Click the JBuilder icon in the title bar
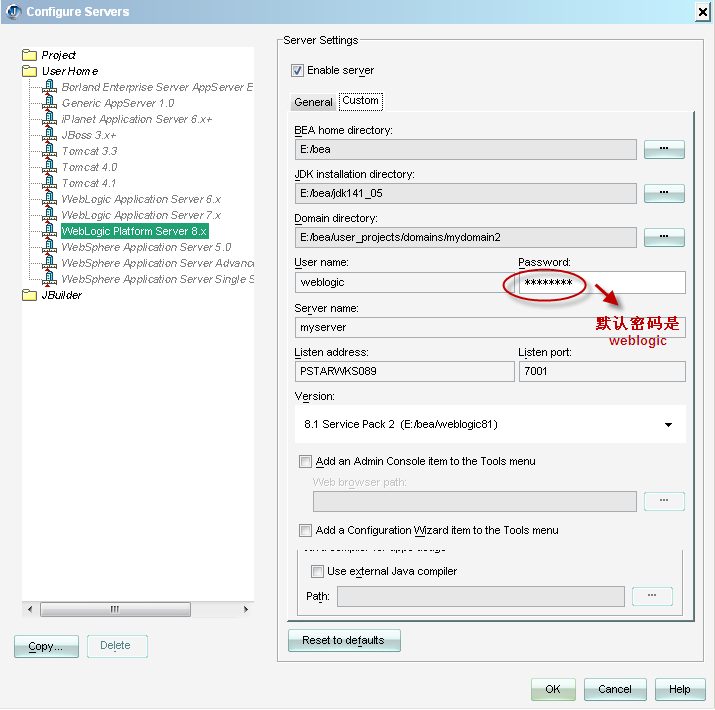This screenshot has height=710, width=715. 14,11
